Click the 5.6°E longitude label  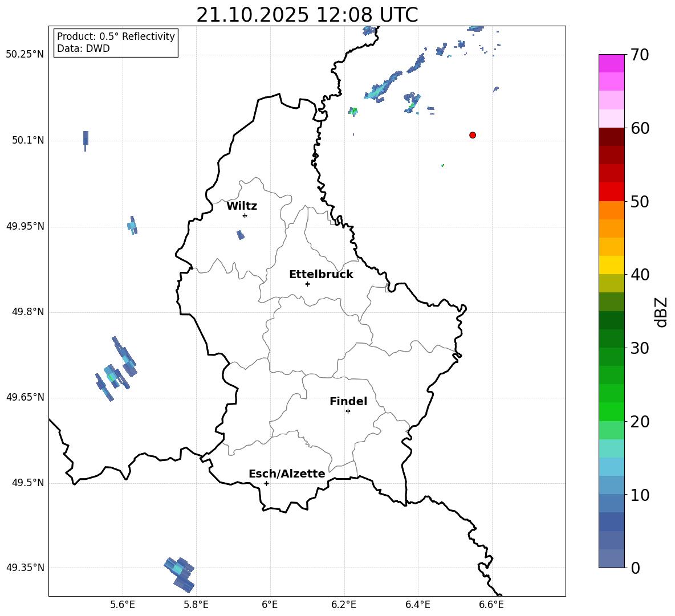(123, 605)
